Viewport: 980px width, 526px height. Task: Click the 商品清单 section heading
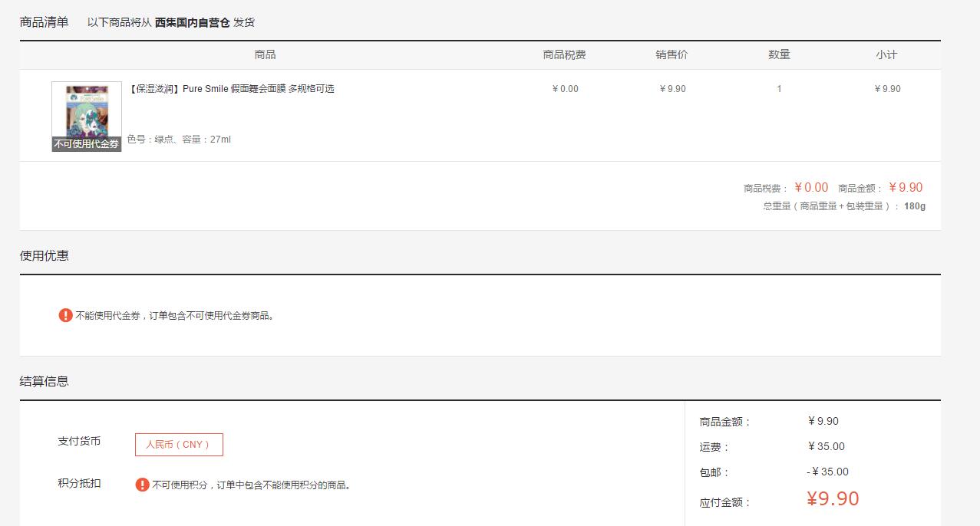click(x=45, y=23)
